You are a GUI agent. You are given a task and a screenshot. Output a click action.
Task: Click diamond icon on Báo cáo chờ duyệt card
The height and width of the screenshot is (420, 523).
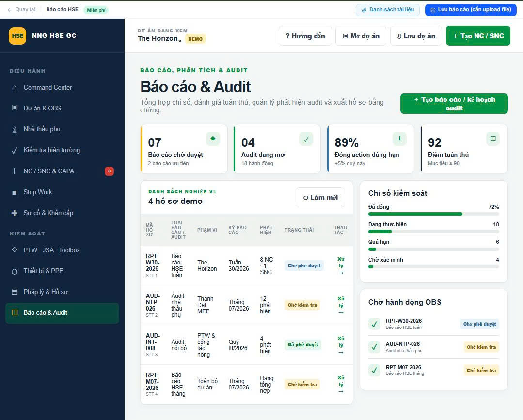[213, 139]
